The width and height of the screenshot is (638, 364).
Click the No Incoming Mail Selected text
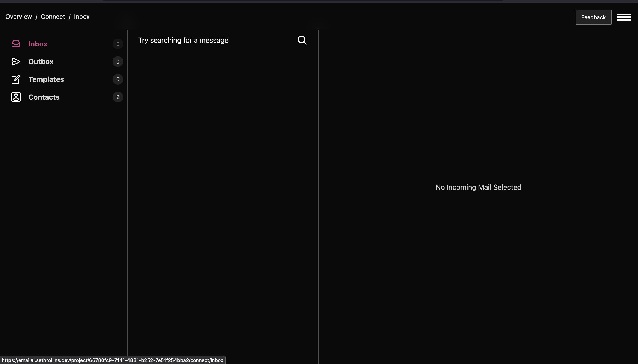(x=478, y=187)
